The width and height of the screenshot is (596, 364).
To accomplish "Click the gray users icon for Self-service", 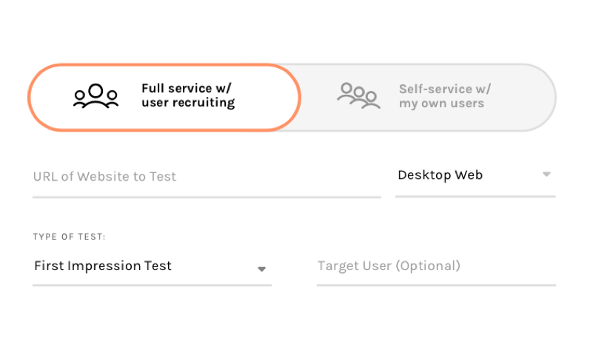I will [358, 95].
